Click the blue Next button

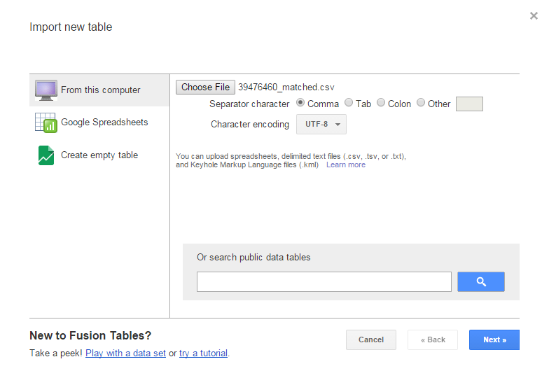click(494, 340)
